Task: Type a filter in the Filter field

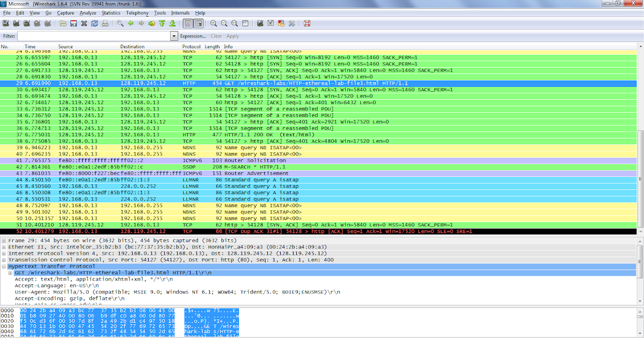Action: (x=91, y=36)
